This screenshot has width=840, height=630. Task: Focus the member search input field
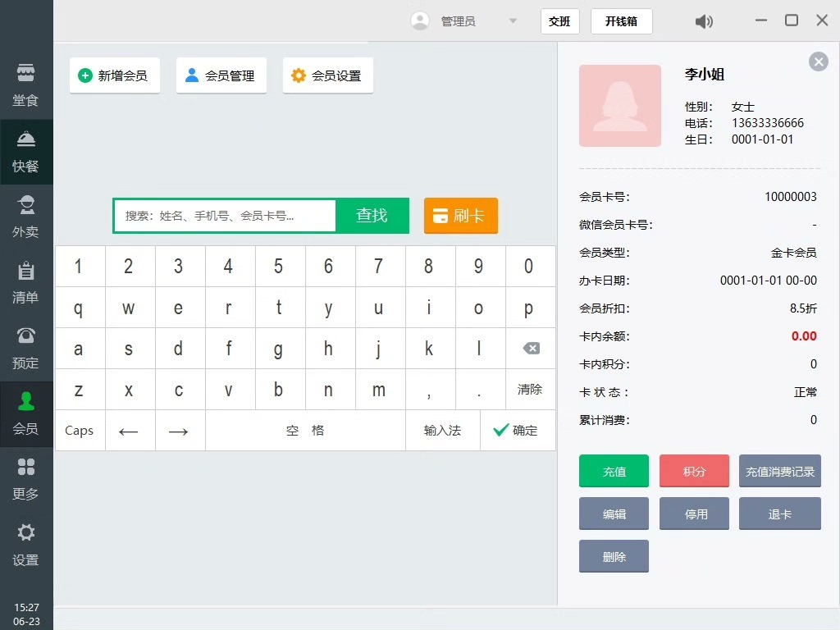225,216
